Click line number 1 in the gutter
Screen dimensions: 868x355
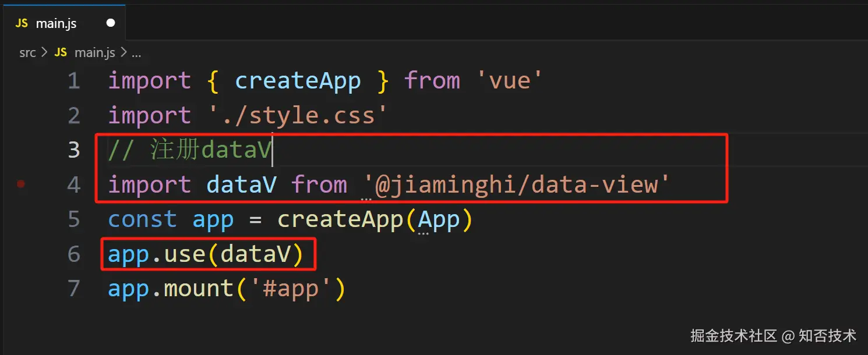pos(73,80)
